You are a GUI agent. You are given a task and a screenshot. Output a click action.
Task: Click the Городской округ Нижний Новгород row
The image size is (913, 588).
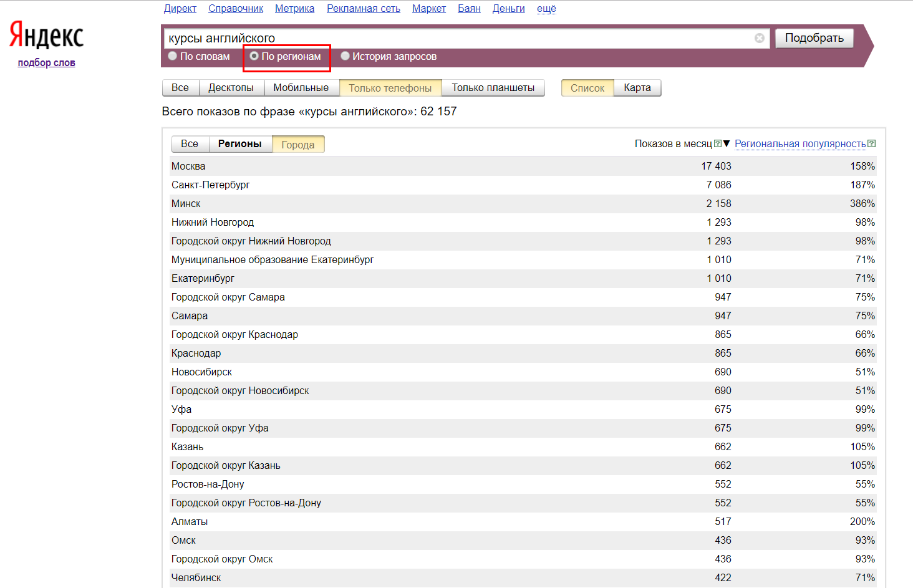tap(523, 241)
